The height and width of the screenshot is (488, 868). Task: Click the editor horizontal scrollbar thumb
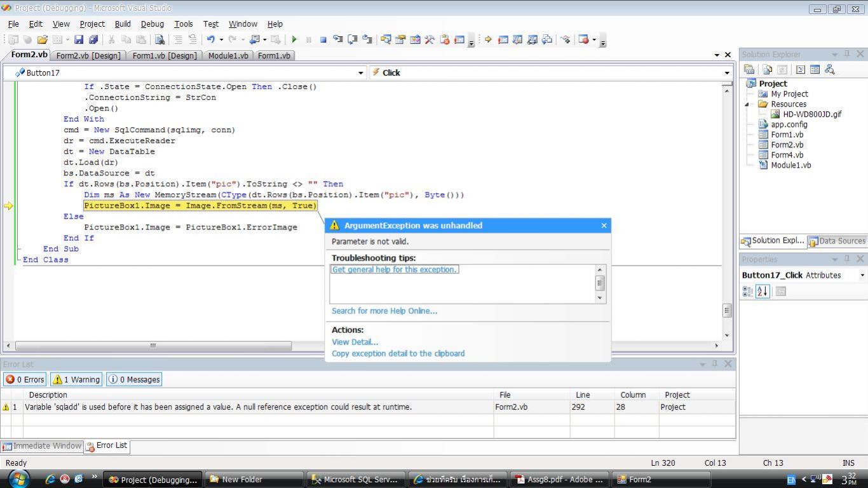tap(153, 346)
